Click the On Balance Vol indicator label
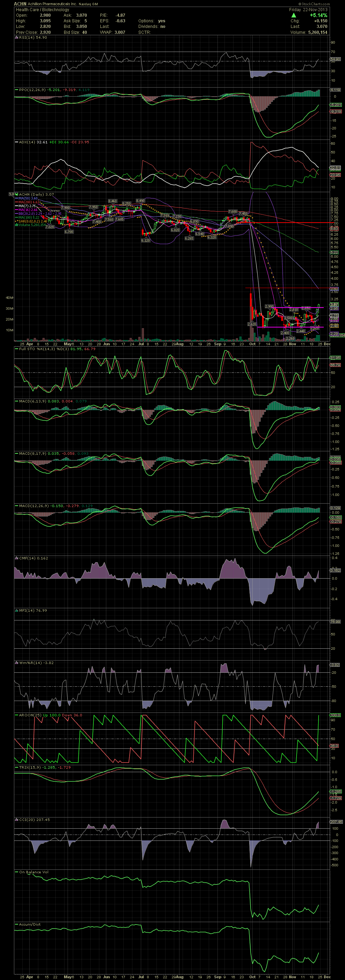The width and height of the screenshot is (345, 980). tap(34, 872)
